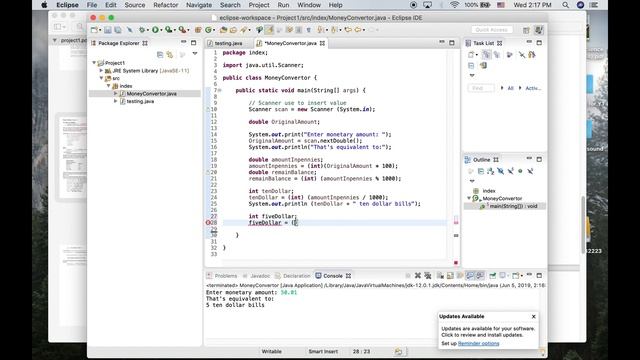
Task: Open the Source menu
Action: (x=135, y=5)
